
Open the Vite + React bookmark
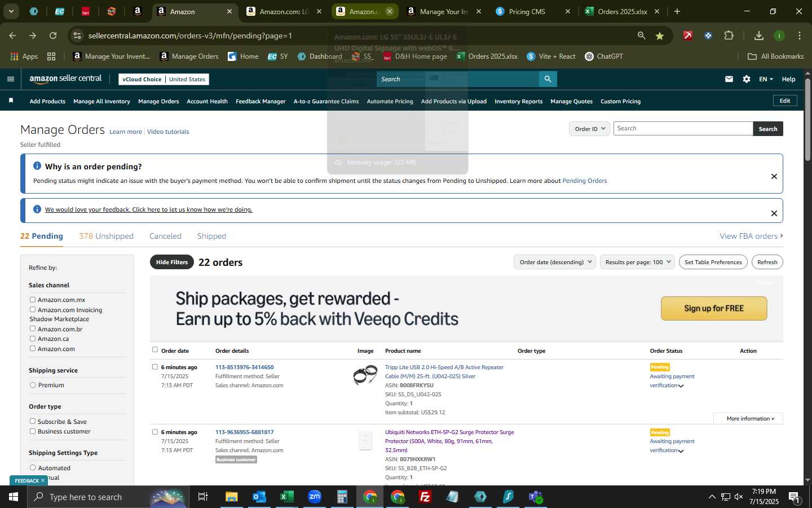pyautogui.click(x=551, y=56)
